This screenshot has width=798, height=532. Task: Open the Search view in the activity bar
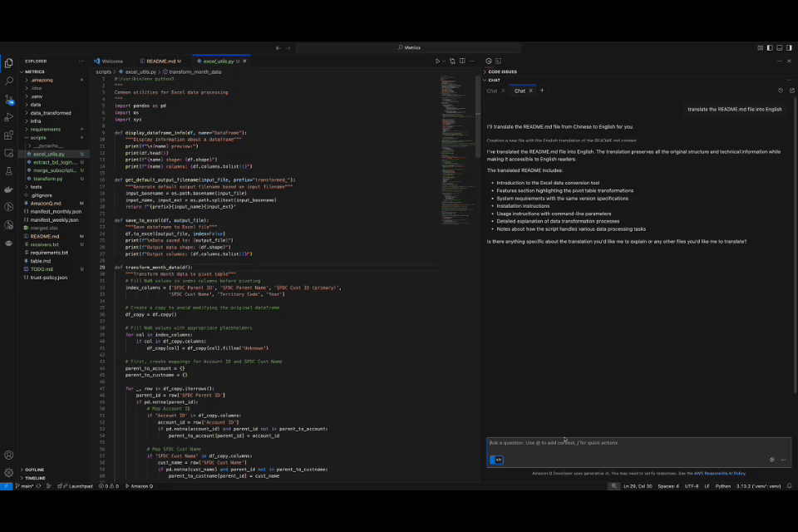coord(9,81)
